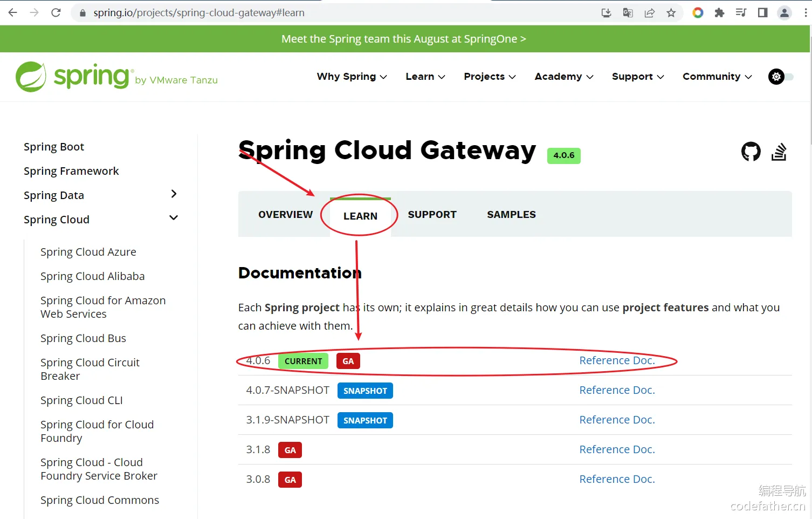
Task: Open Spring Cloud Circuit Breaker
Action: [x=90, y=369]
